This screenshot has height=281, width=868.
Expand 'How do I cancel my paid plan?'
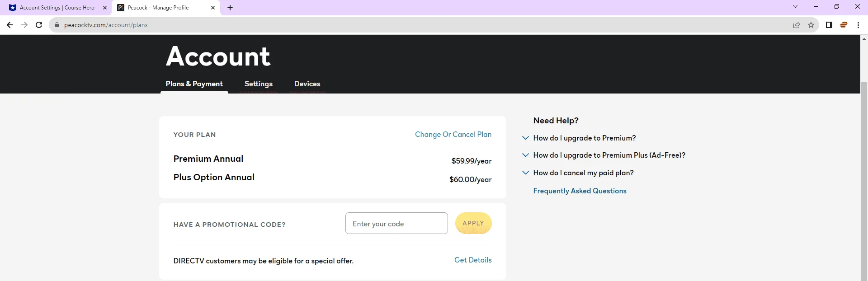[x=578, y=173]
